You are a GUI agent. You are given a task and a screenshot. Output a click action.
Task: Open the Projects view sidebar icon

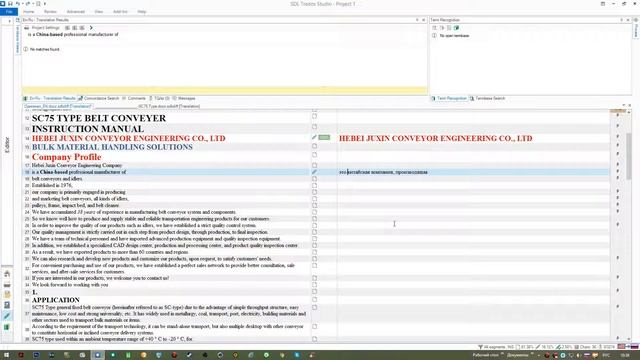[7, 284]
